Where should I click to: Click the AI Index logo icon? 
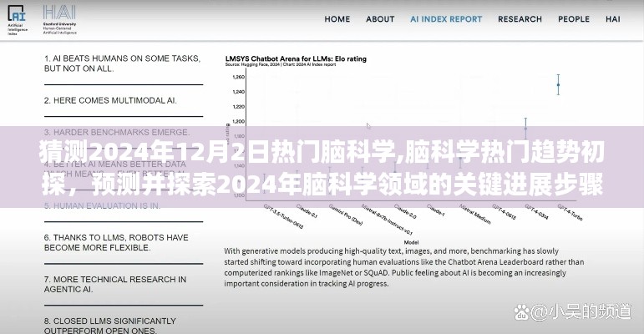point(17,20)
